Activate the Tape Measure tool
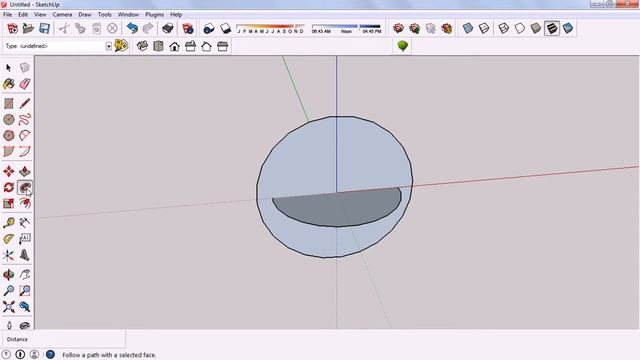 (x=9, y=222)
